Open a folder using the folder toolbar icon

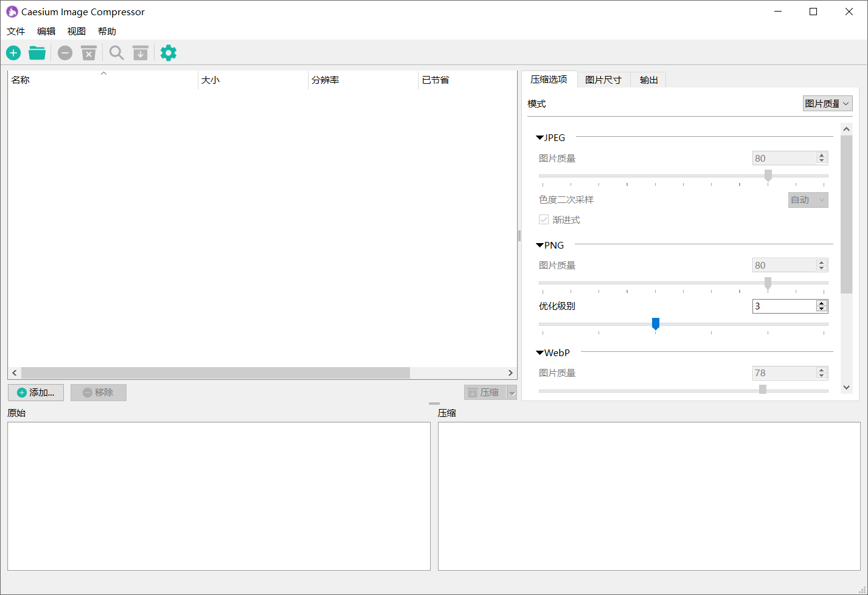pyautogui.click(x=37, y=53)
